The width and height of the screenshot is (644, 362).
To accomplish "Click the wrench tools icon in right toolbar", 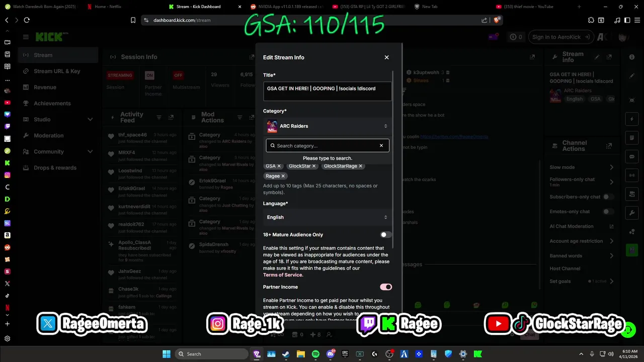I will tap(632, 213).
